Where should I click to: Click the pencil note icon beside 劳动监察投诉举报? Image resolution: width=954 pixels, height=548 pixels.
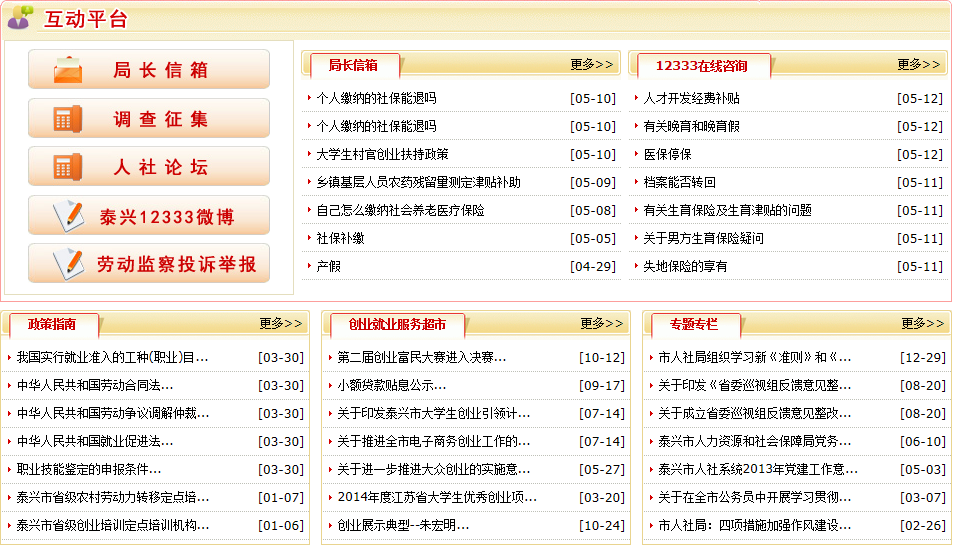(69, 263)
